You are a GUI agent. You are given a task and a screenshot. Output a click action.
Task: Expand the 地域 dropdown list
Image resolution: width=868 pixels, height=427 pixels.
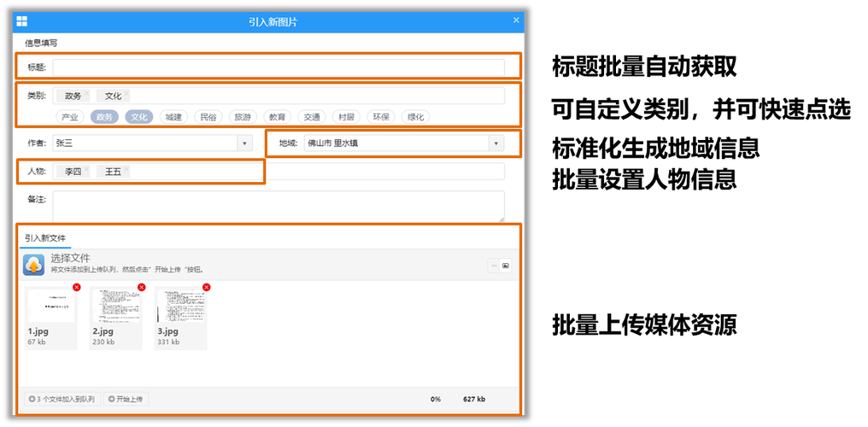496,143
